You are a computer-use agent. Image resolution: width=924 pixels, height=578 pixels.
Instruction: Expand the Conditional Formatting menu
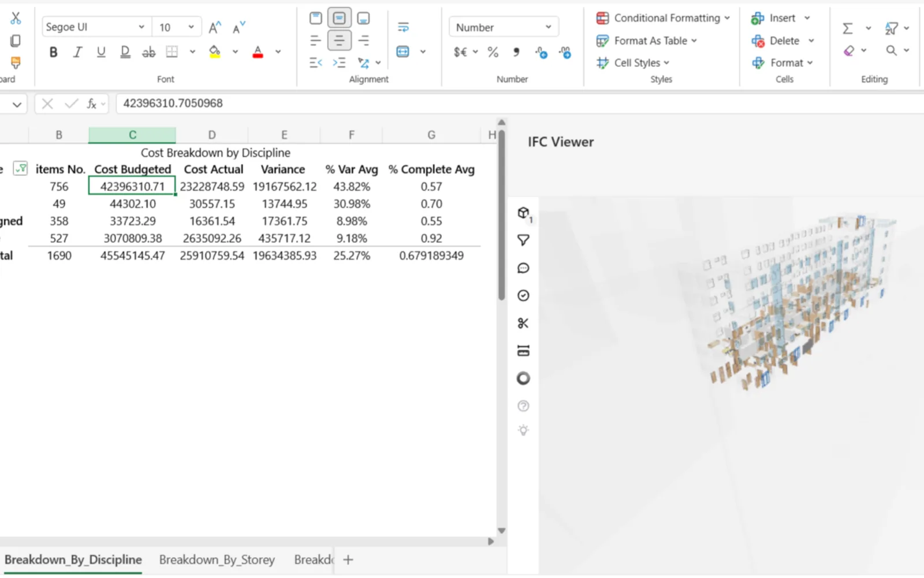(x=663, y=18)
